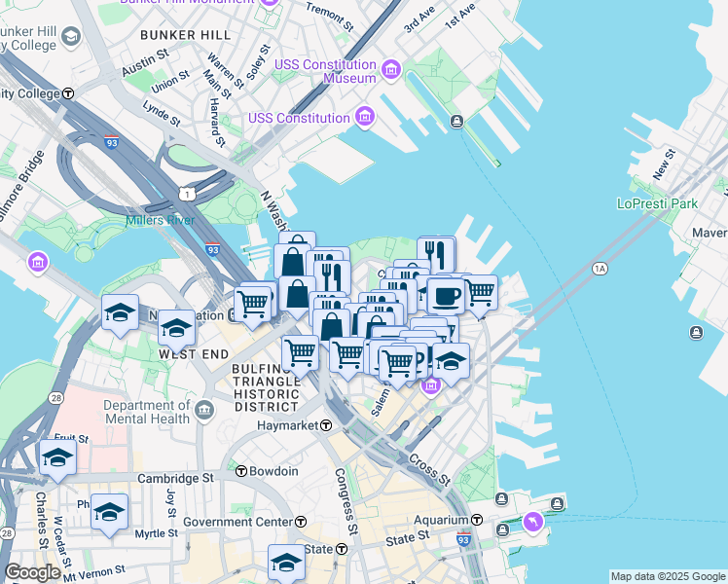Select the Department of Mental Health label
Screen dimensions: 728x584
pyautogui.click(x=147, y=412)
